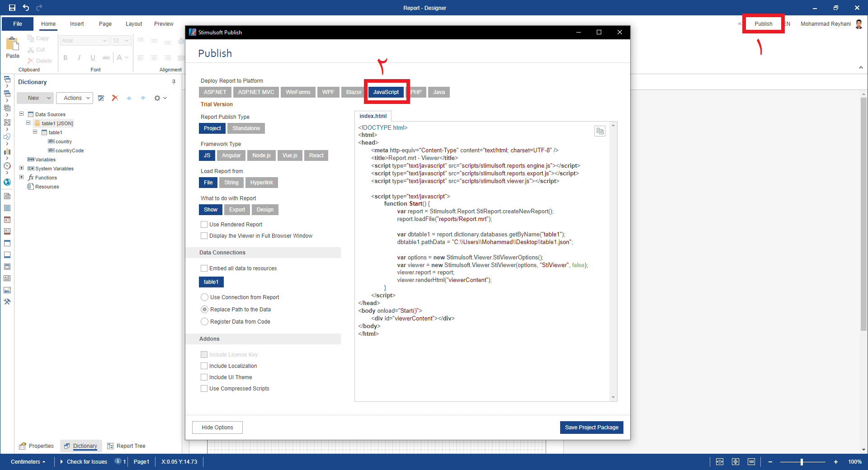Click the Save icon in the title bar

click(12, 8)
